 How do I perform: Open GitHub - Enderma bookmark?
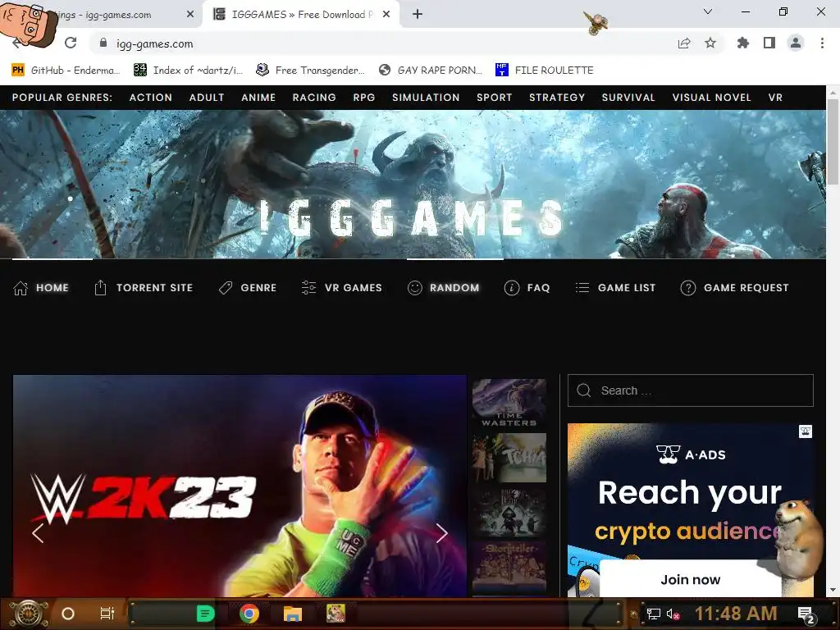coord(66,71)
